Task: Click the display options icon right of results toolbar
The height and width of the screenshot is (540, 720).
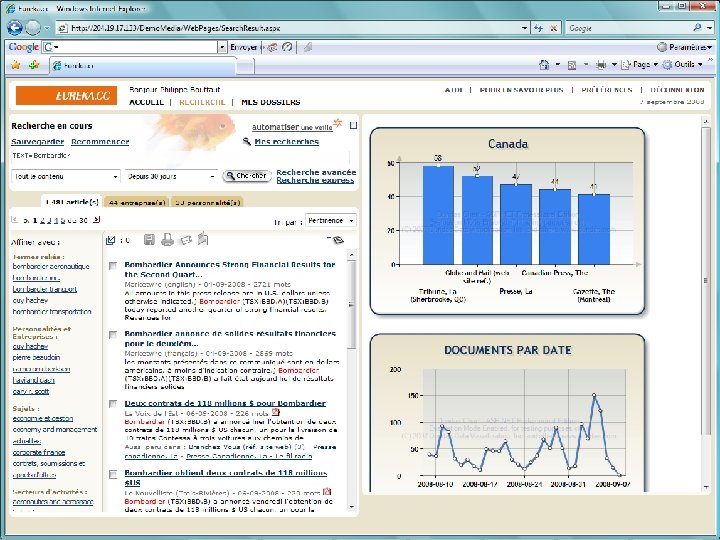Action: point(337,239)
